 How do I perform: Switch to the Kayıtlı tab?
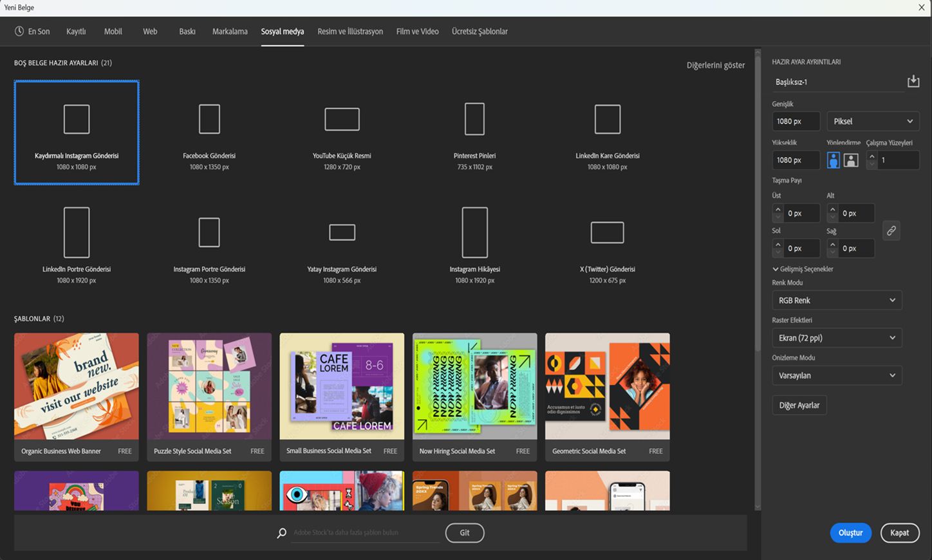(x=76, y=31)
